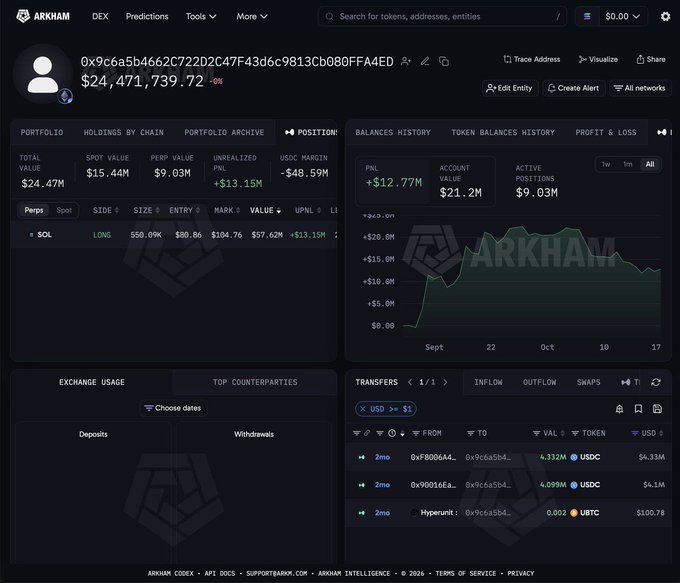Edit address label pencil icon
Viewport: 680px width, 583px height.
tap(425, 61)
